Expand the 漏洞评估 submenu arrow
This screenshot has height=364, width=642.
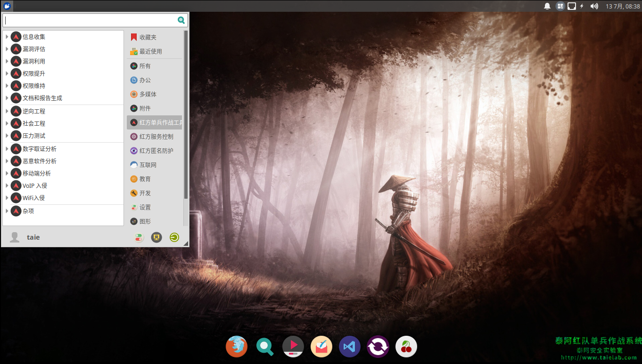point(7,49)
